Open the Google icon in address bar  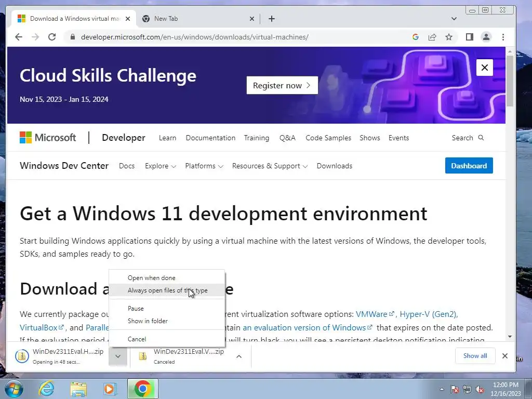[x=415, y=37]
